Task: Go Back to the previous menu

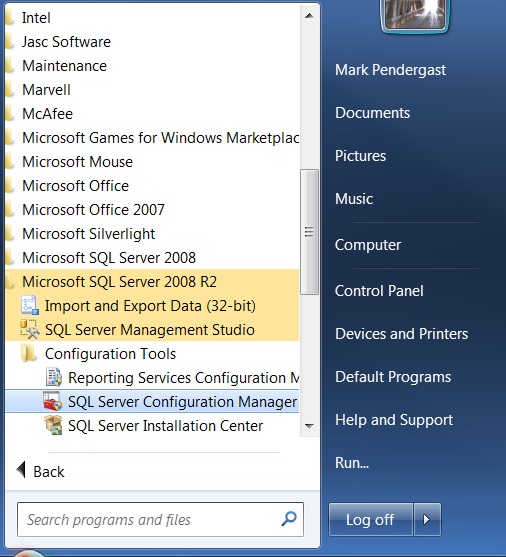Action: click(x=41, y=471)
